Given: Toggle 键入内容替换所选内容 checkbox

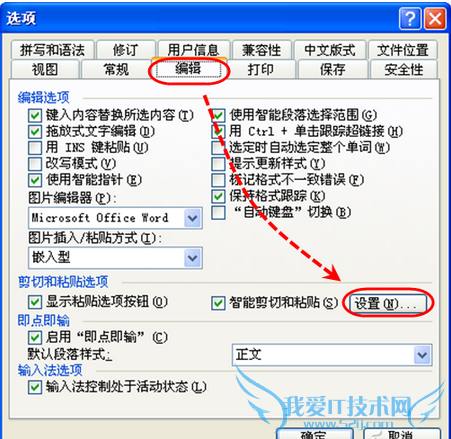Looking at the screenshot, I should [35, 115].
